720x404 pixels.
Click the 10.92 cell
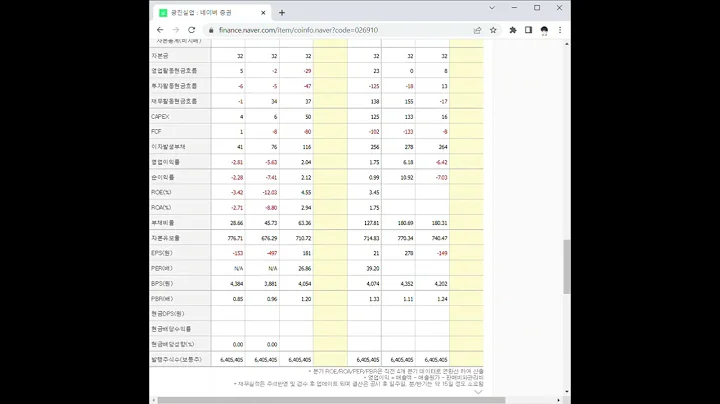tap(406, 178)
